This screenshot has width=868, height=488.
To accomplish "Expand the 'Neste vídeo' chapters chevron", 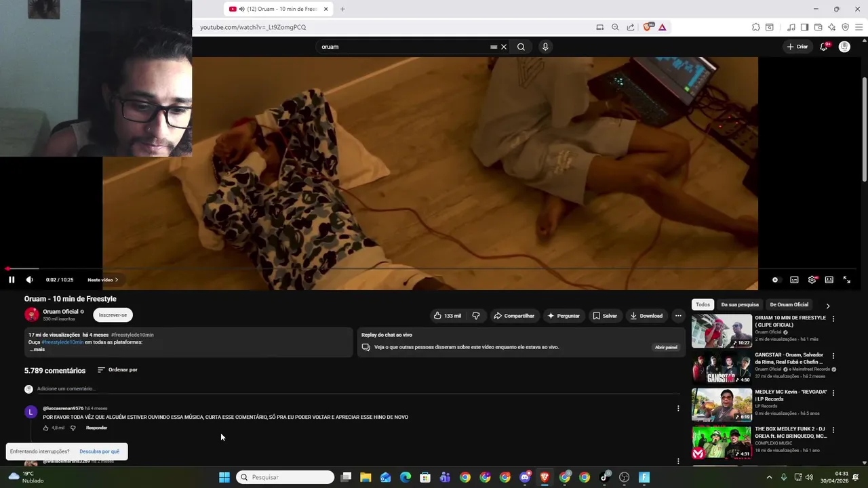I will pyautogui.click(x=116, y=280).
